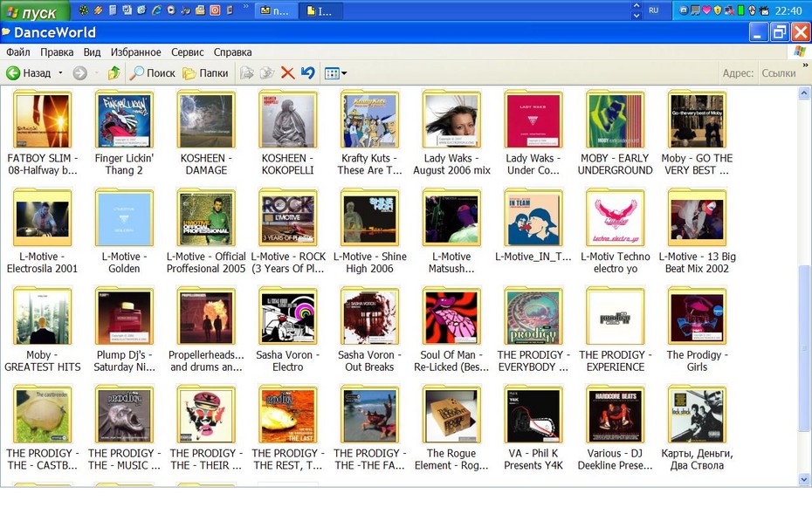Select Soul Of Man Re-Licked folder

(x=451, y=330)
